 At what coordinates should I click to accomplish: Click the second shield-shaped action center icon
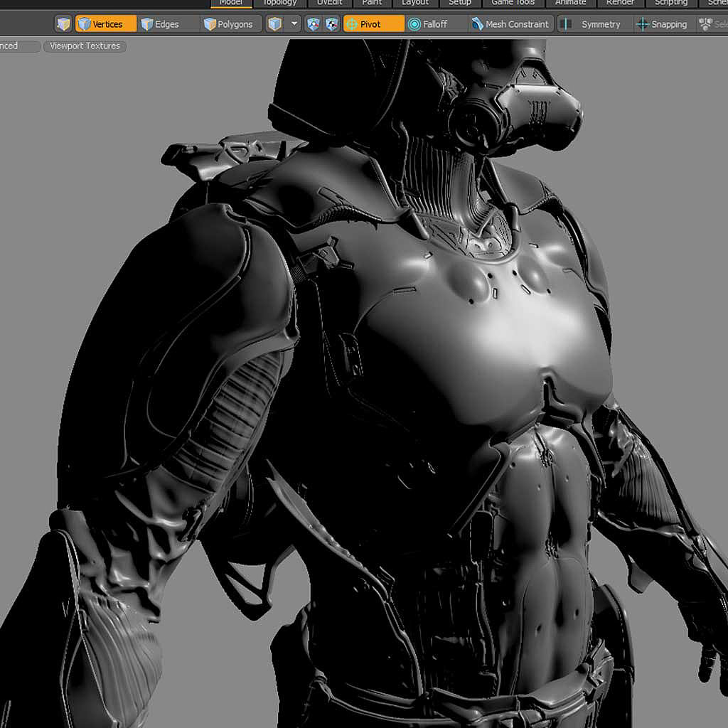[x=331, y=24]
